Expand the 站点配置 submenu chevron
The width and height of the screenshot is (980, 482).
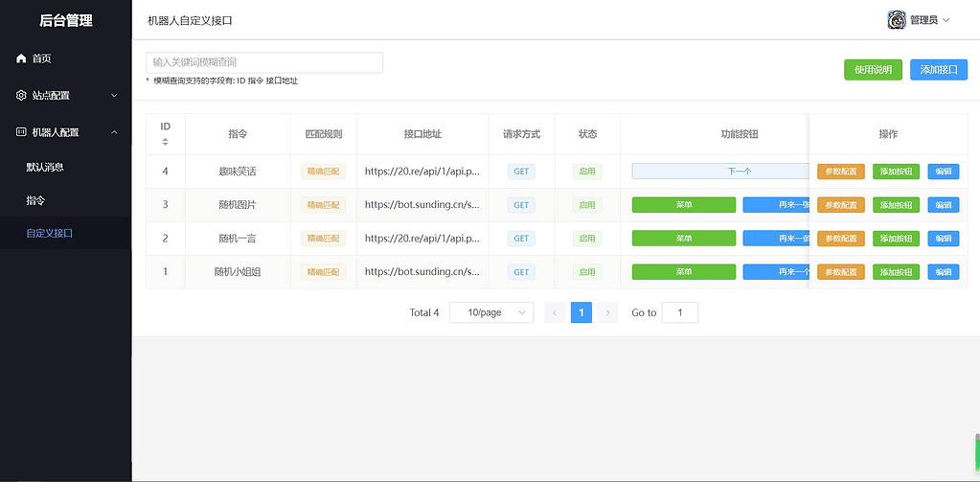(x=114, y=96)
